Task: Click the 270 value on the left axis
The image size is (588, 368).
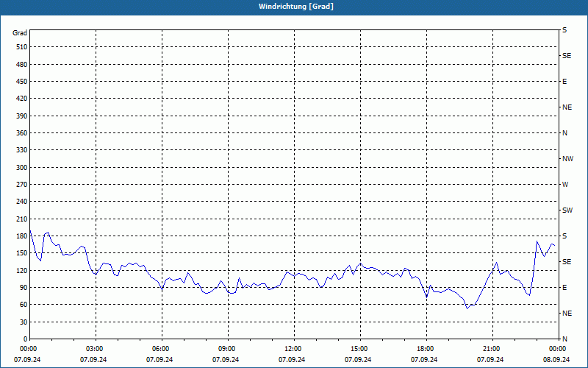Action: pyautogui.click(x=22, y=185)
